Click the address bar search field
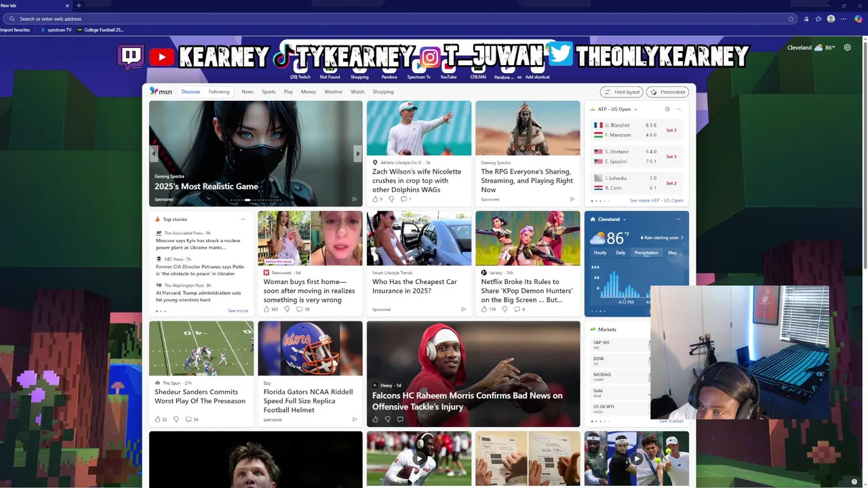Viewport: 868px width, 488px height. tap(400, 19)
